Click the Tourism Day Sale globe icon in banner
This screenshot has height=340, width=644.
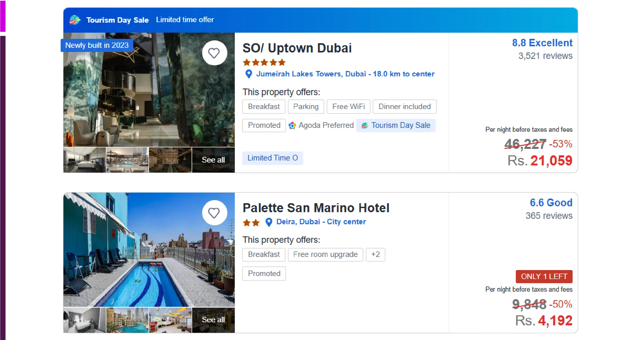click(x=75, y=20)
